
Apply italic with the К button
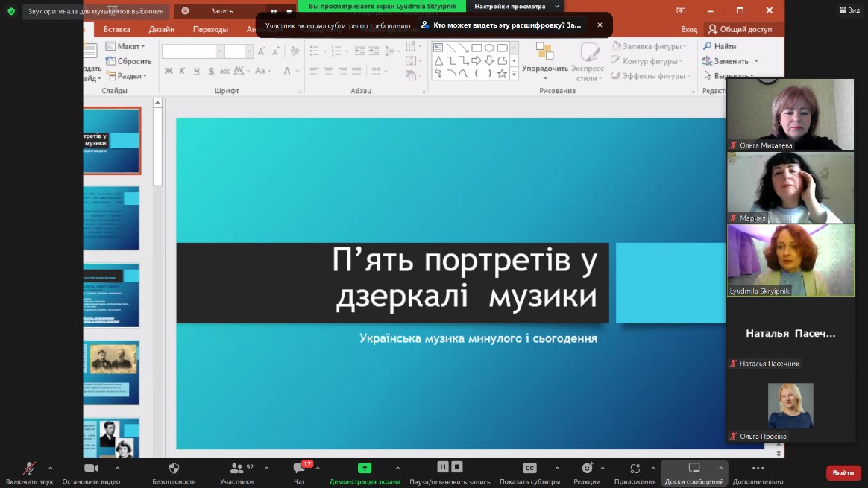click(182, 71)
